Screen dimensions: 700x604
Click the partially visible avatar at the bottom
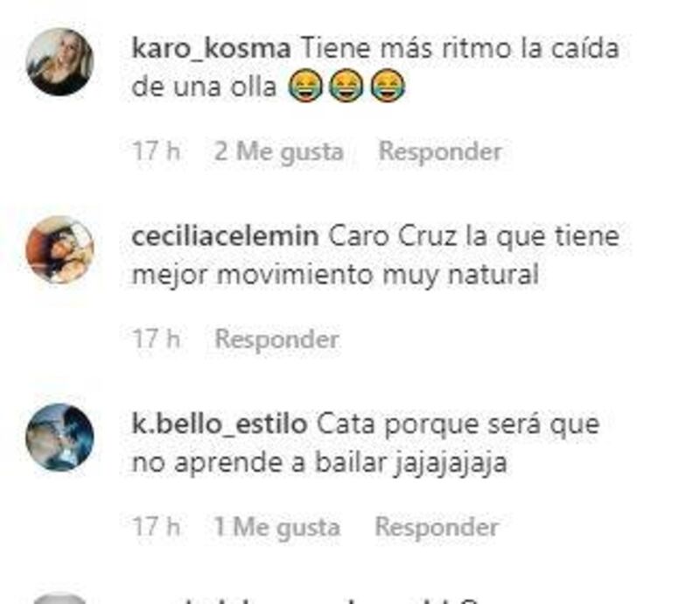pyautogui.click(x=59, y=599)
